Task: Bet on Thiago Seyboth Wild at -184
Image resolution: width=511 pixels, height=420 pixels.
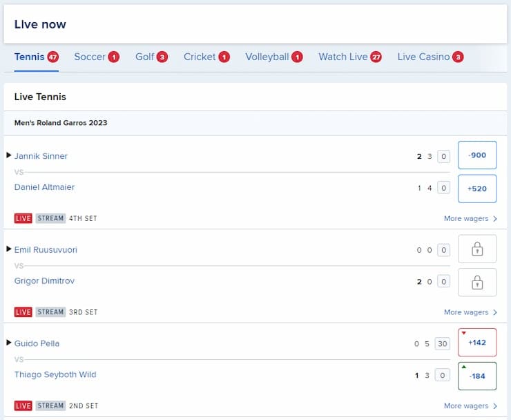Action: (x=477, y=376)
